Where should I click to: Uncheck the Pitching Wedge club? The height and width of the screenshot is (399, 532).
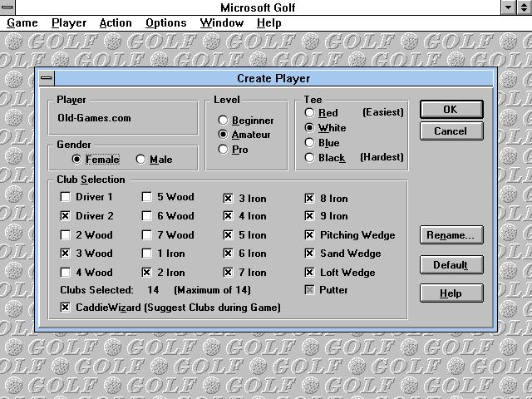coord(350,234)
